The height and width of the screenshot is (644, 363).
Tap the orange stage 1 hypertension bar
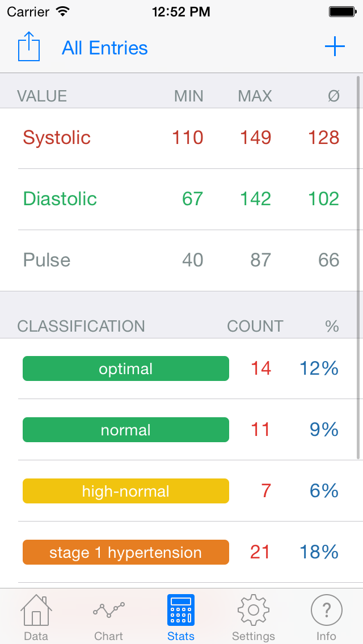[x=126, y=552]
